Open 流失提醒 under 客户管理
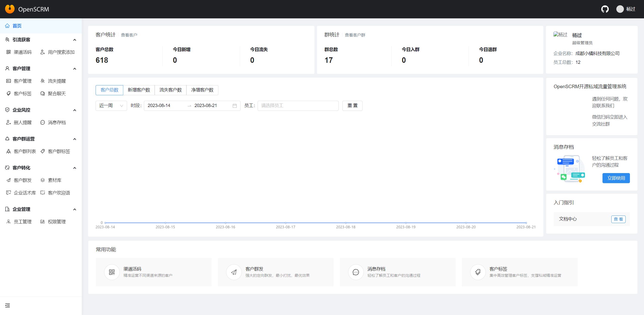The image size is (644, 315). pos(57,81)
